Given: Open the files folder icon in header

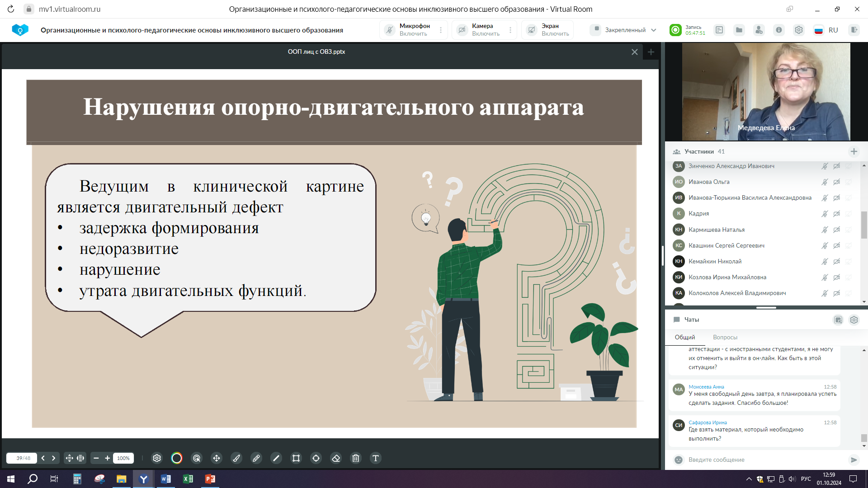Looking at the screenshot, I should tap(739, 30).
